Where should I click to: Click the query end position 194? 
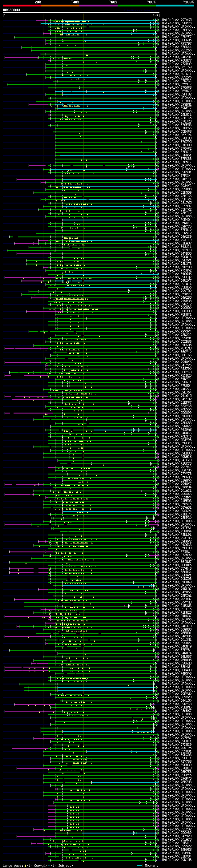(x=155, y=15)
